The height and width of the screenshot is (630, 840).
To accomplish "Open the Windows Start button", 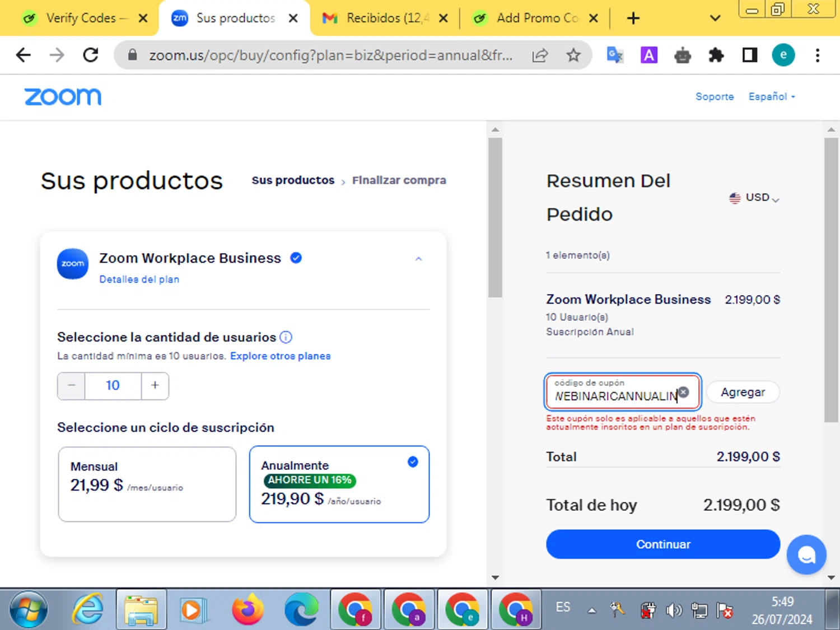I will tap(29, 609).
